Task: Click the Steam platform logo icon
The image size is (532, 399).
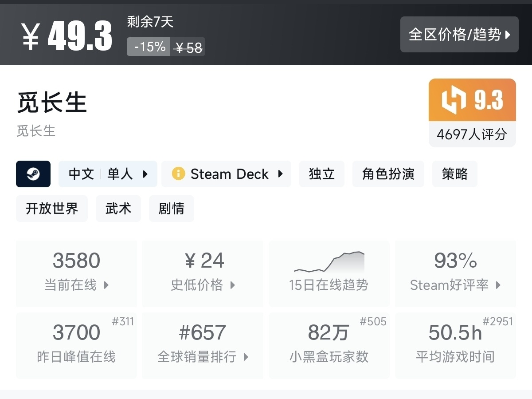Action: pos(33,174)
